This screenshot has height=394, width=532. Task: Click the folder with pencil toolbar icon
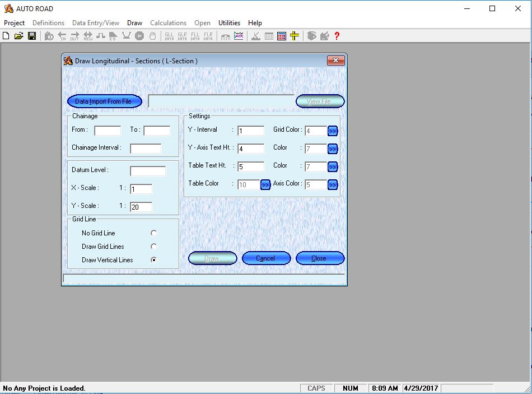coord(325,36)
